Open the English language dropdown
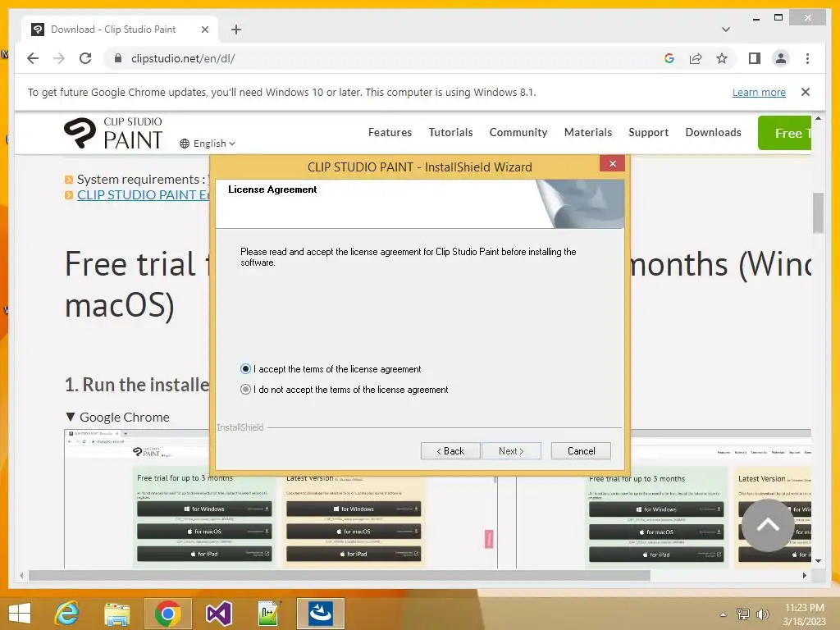The image size is (840, 630). (208, 144)
